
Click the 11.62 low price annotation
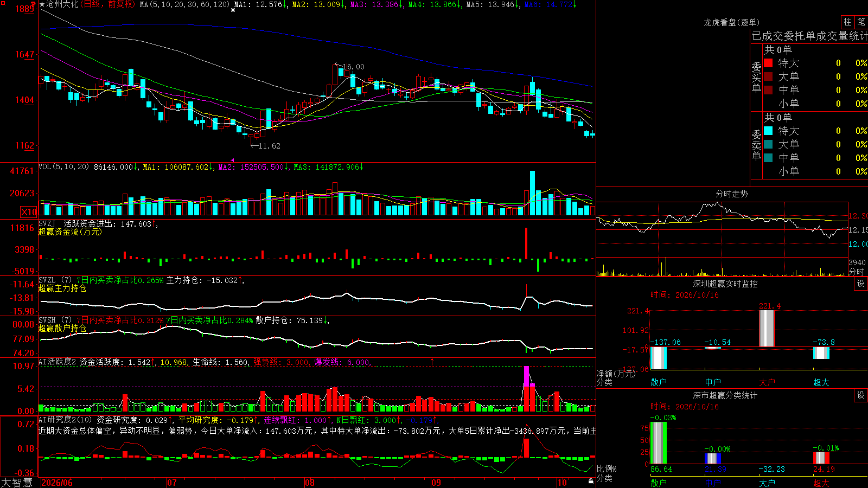(x=270, y=146)
